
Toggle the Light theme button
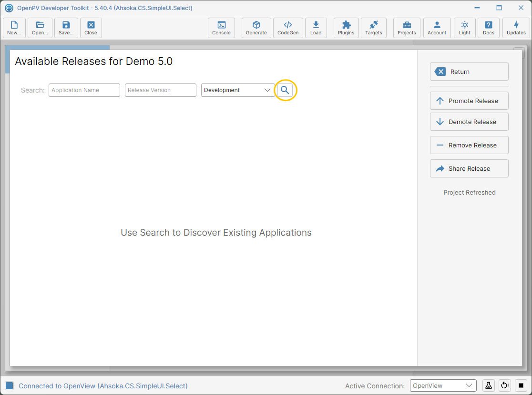(x=465, y=28)
